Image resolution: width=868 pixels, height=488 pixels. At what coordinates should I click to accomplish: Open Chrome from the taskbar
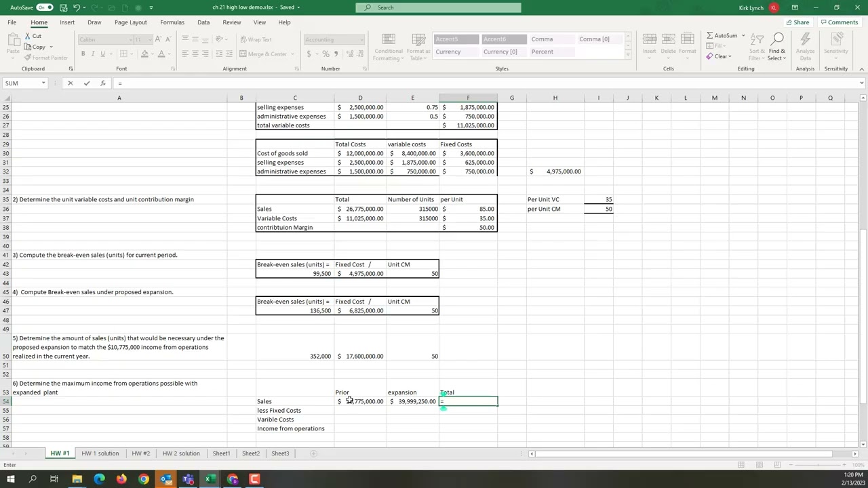144,479
